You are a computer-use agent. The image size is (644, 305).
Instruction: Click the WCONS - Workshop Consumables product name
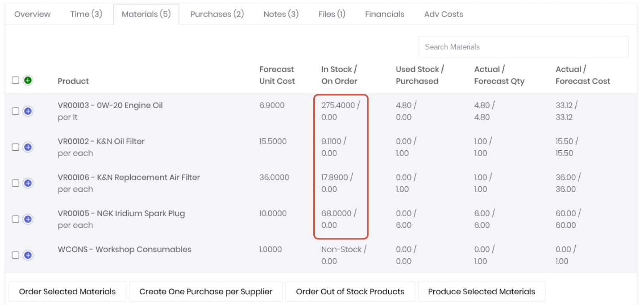(x=124, y=249)
